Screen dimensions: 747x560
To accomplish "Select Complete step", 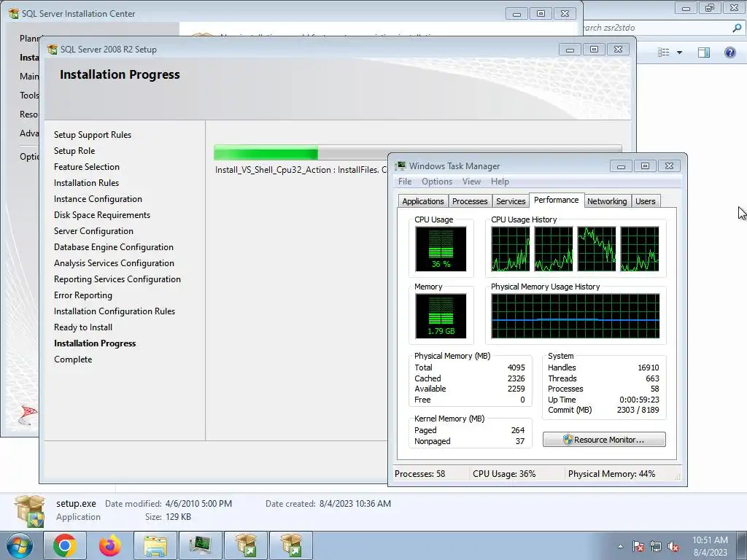I will [73, 359].
